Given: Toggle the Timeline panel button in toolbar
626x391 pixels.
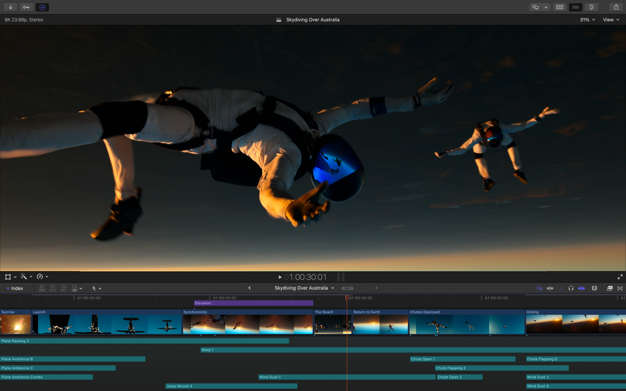Looking at the screenshot, I should click(x=575, y=7).
